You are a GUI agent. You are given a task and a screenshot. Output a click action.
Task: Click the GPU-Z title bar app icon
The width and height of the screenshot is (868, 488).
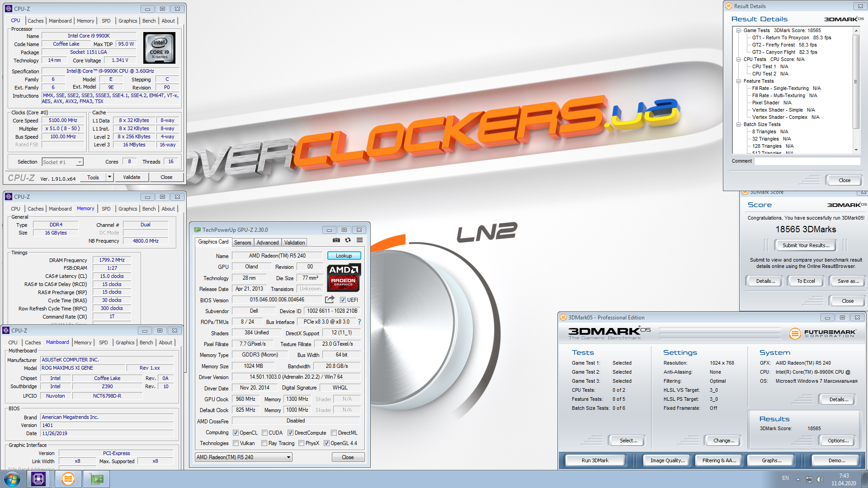point(198,230)
